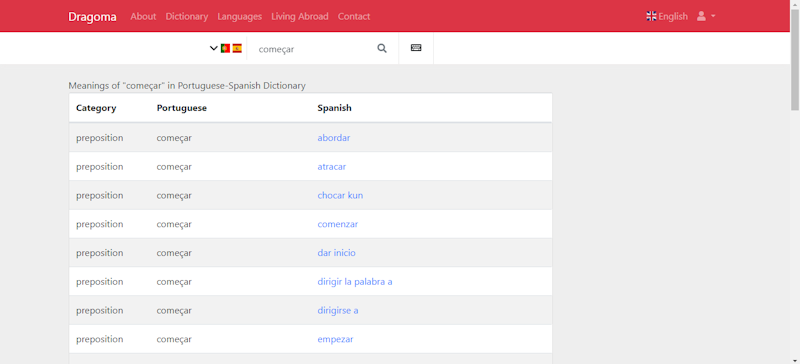Click the search field containing começar
The height and width of the screenshot is (364, 800).
pos(313,49)
